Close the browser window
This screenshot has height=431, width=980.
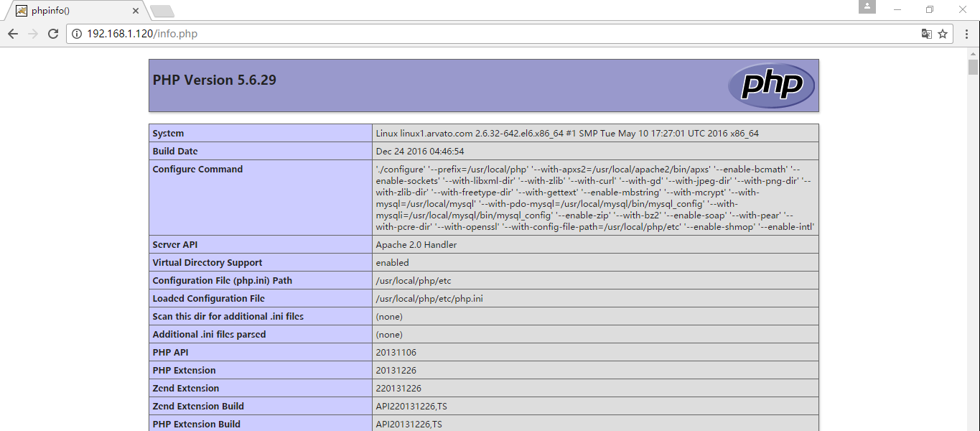coord(963,9)
